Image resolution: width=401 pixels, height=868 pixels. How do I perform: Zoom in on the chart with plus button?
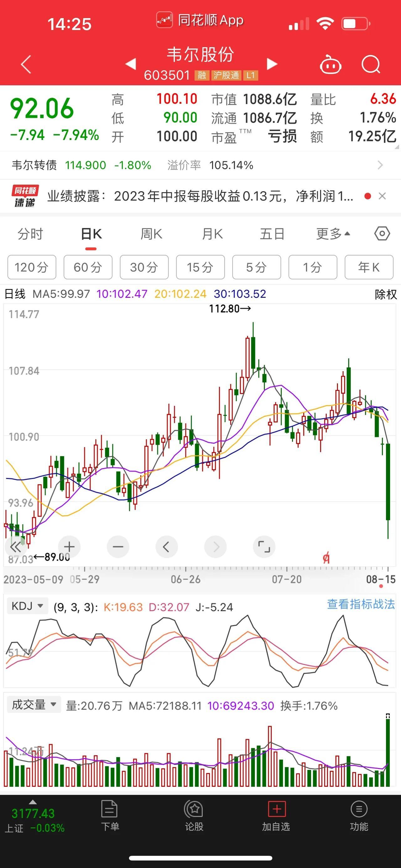(x=69, y=547)
